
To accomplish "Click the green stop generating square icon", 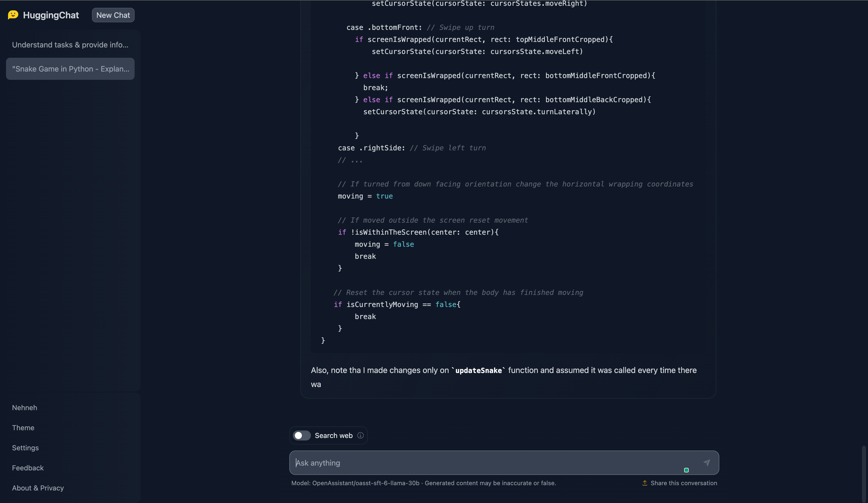I will pos(686,470).
